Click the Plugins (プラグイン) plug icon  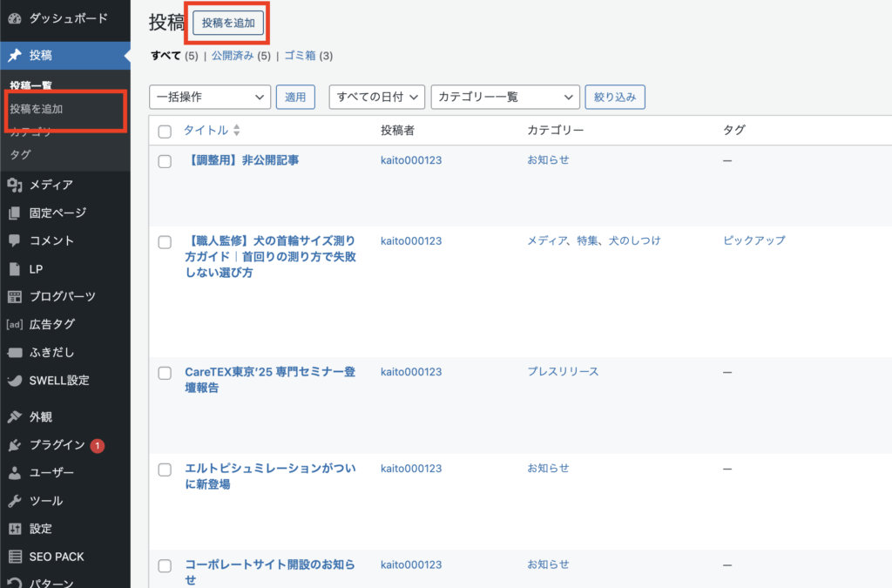(15, 445)
